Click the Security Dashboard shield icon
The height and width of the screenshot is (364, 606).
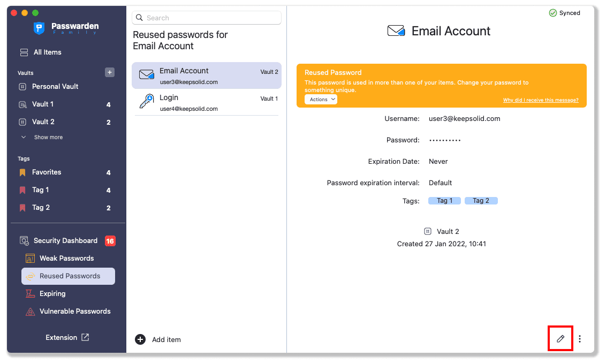[x=24, y=241]
